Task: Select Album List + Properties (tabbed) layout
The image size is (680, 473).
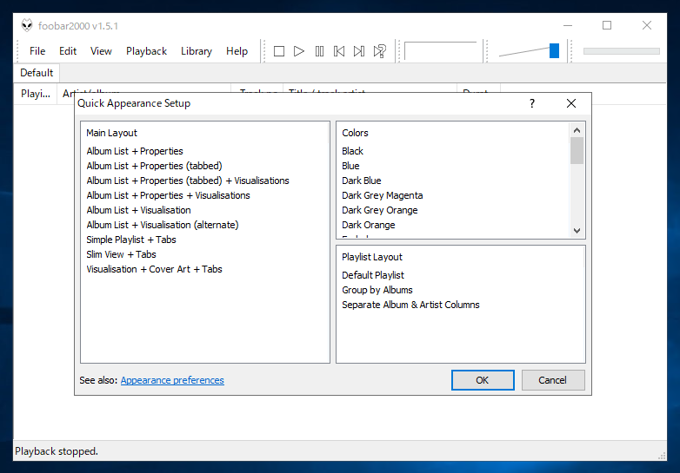Action: 154,166
